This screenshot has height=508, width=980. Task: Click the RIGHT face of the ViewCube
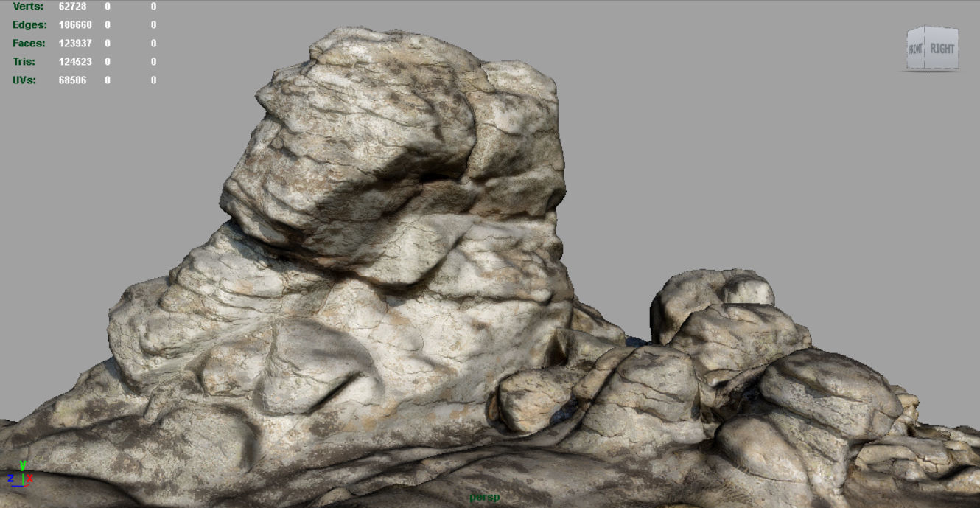942,49
